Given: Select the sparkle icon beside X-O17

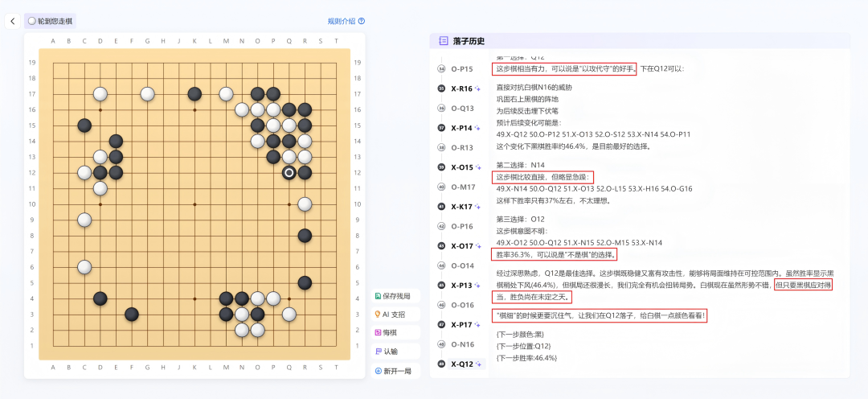Looking at the screenshot, I should [478, 246].
